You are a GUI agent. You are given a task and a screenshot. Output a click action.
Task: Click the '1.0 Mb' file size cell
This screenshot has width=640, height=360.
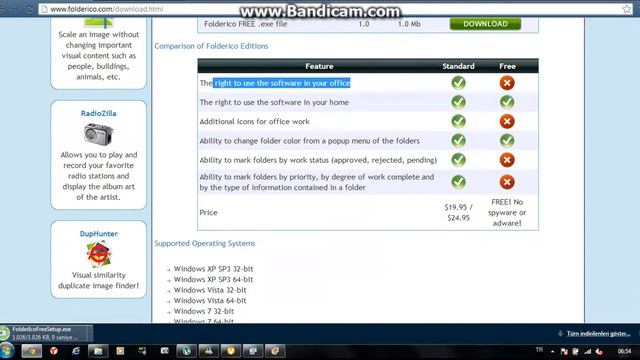pos(409,24)
